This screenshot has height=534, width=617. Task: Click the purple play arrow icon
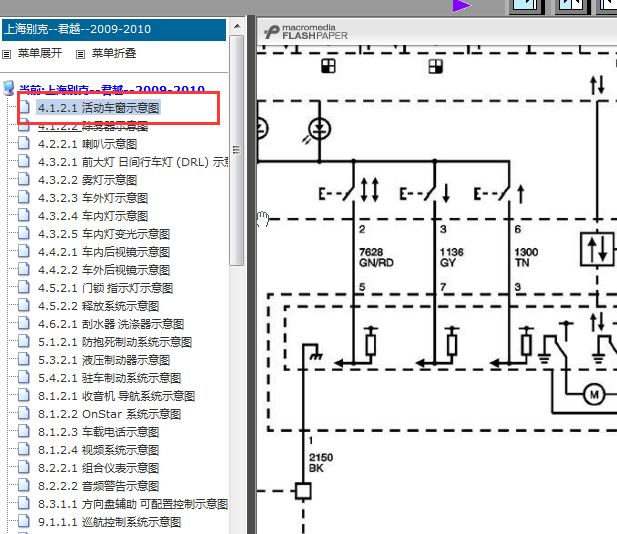coord(462,6)
